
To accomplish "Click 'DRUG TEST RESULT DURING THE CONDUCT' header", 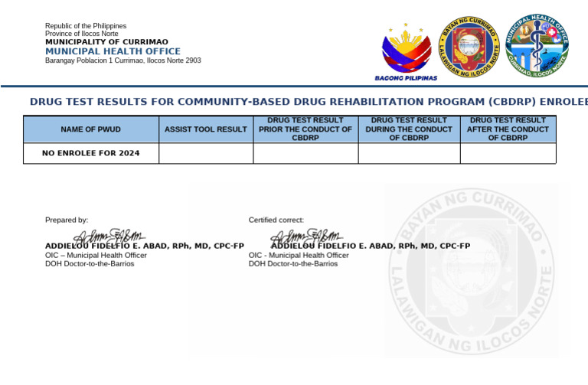I will tap(409, 129).
